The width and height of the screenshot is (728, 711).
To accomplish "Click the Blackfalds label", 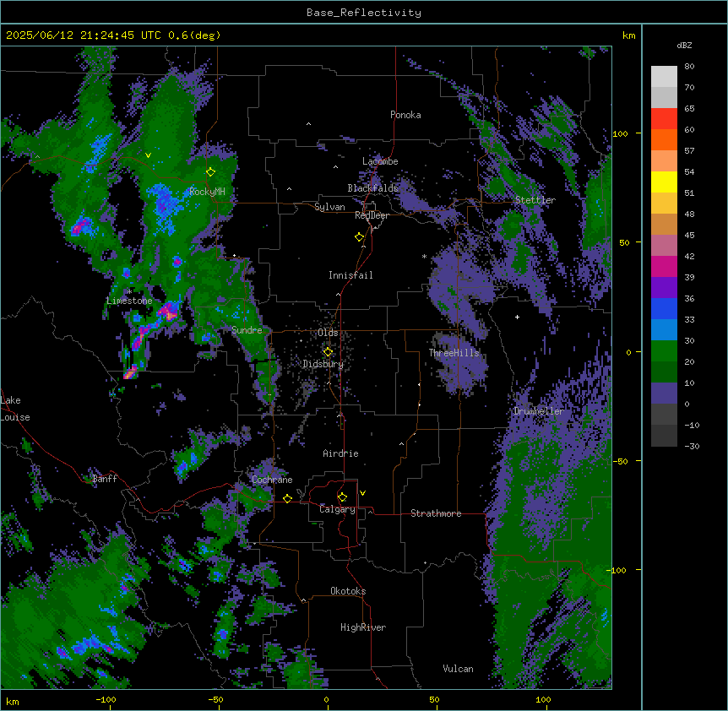I will tap(372, 188).
